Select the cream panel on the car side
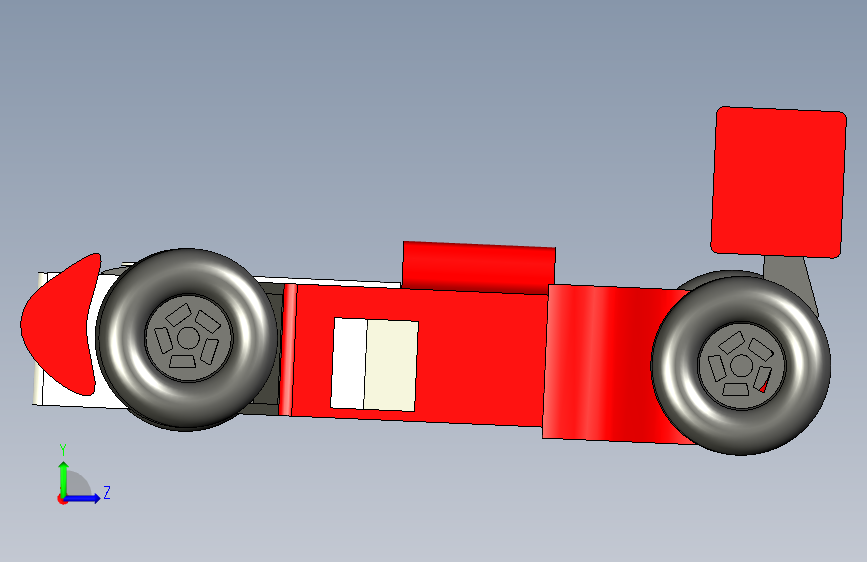 pos(390,366)
